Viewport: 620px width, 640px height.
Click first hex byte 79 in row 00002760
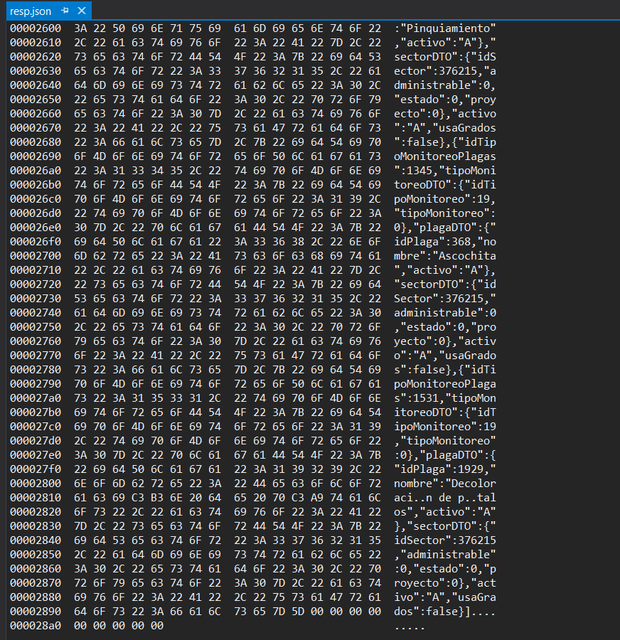click(x=80, y=341)
